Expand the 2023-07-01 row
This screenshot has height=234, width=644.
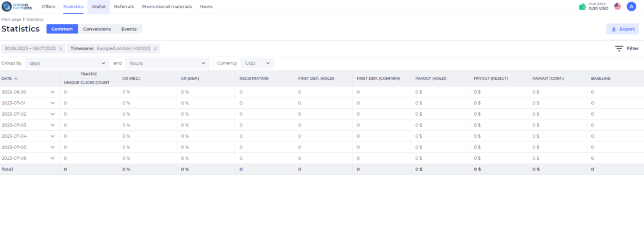coord(52,103)
